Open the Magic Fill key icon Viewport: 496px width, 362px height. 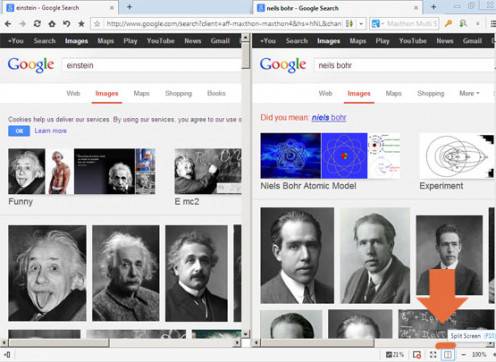448,24
